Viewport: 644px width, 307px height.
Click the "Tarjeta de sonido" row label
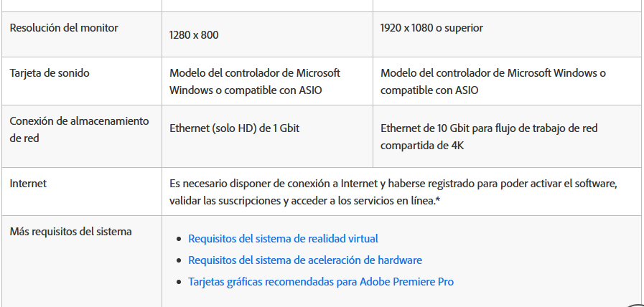coord(50,72)
